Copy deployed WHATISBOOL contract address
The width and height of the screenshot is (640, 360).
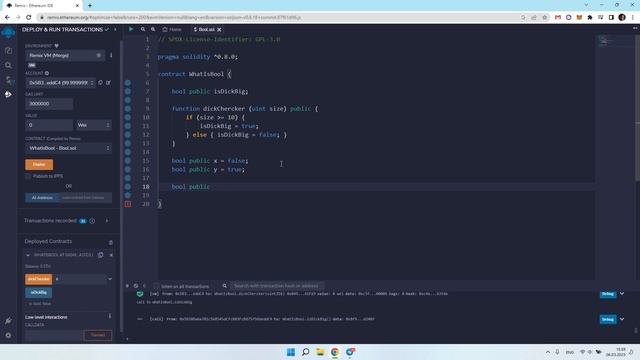101,255
